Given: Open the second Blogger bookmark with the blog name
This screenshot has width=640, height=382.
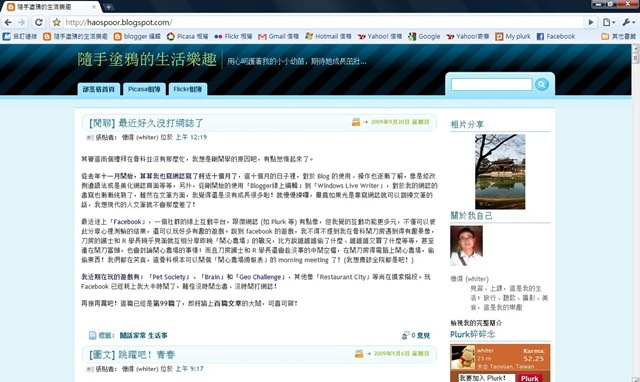Looking at the screenshot, I should pyautogui.click(x=76, y=36).
